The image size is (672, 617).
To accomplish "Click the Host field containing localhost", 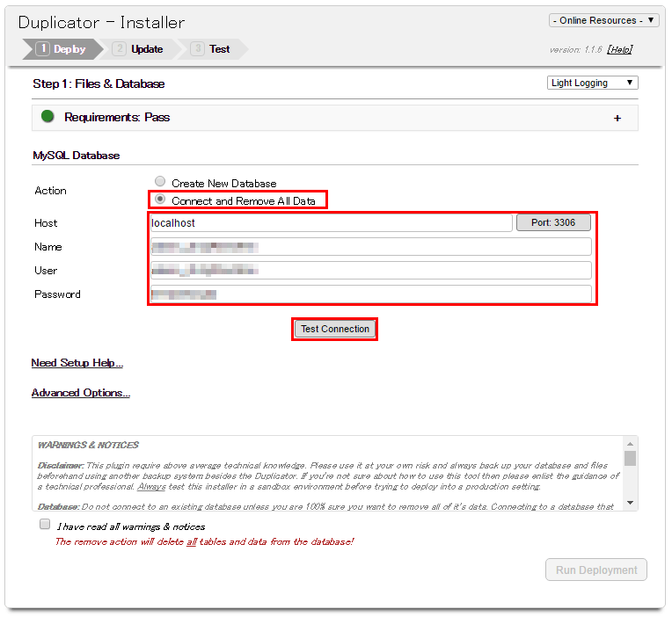I will click(332, 222).
